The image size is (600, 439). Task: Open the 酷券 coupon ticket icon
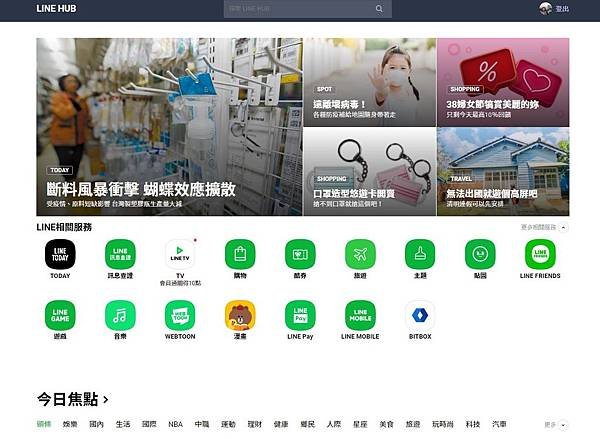pyautogui.click(x=300, y=255)
